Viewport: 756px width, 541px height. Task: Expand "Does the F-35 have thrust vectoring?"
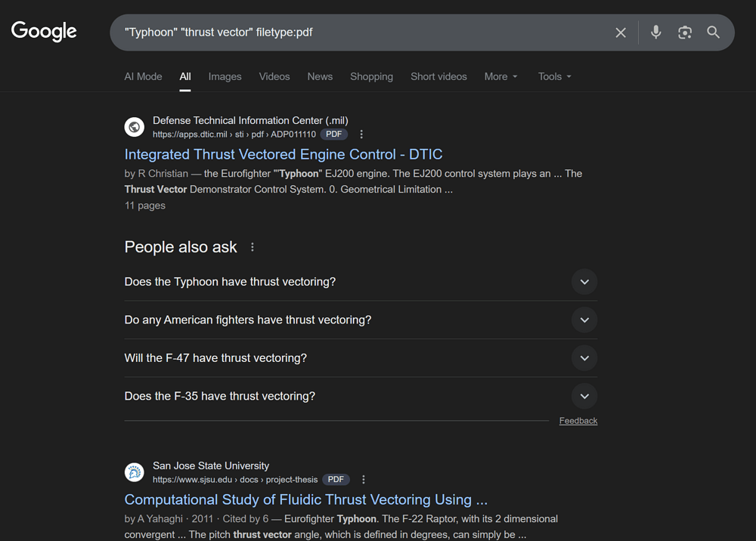click(x=584, y=396)
